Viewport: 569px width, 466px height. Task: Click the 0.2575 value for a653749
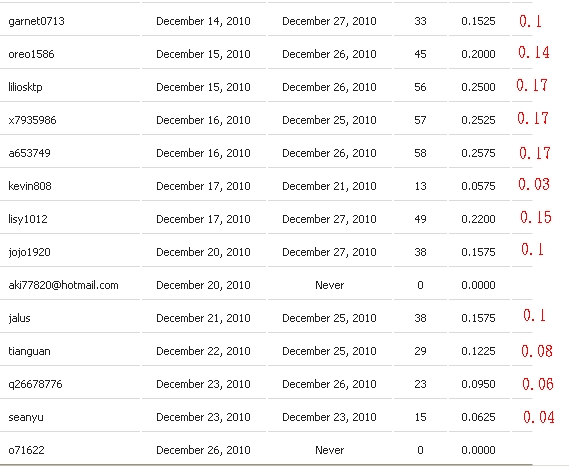[478, 153]
